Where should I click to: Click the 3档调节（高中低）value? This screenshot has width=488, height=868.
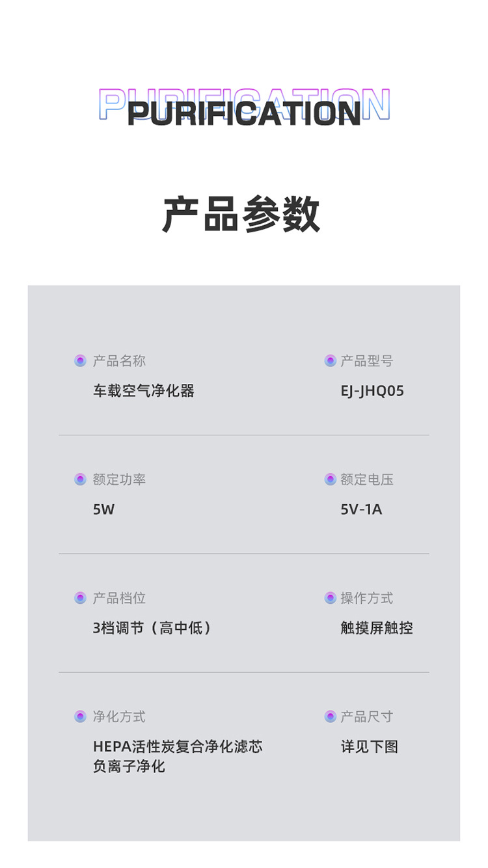click(152, 628)
